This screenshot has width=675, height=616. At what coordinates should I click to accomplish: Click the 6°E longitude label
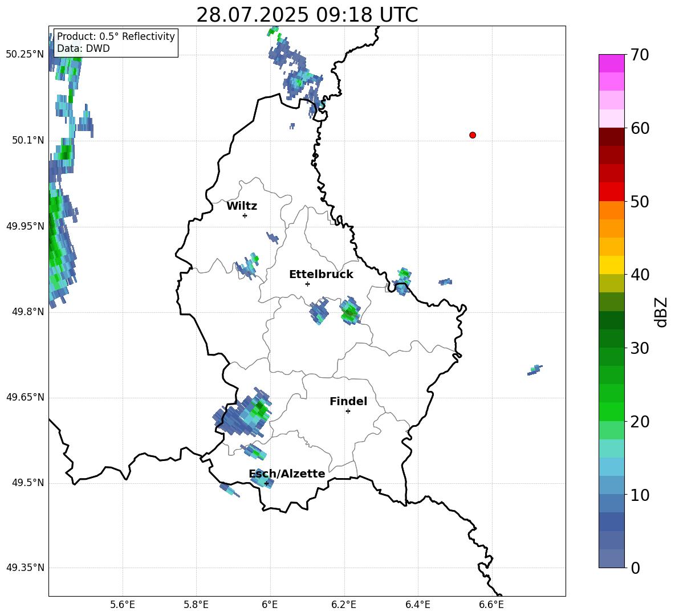pyautogui.click(x=270, y=605)
